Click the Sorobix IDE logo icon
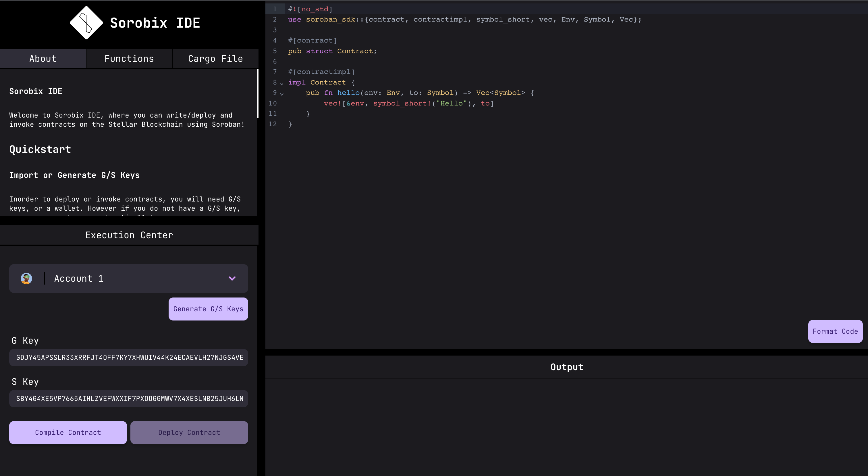 pos(86,23)
